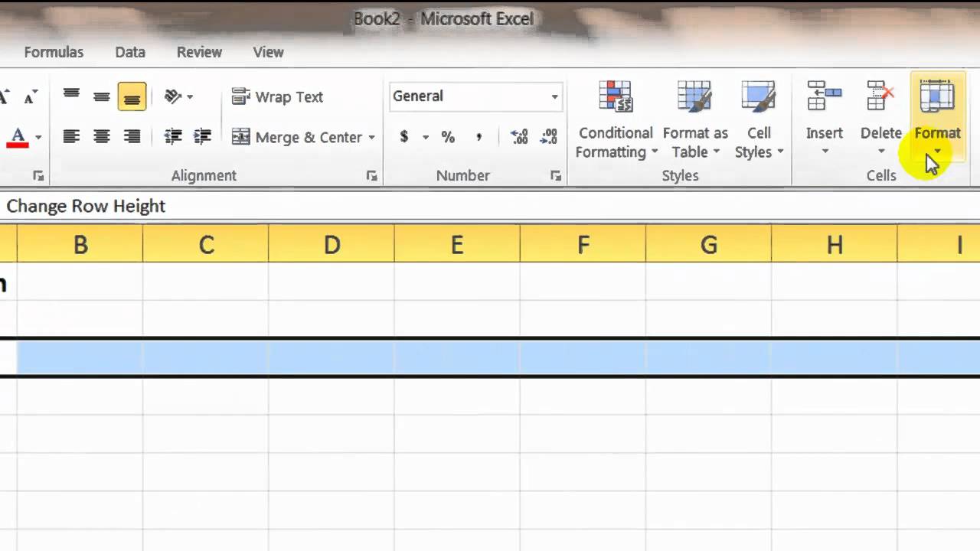Image resolution: width=980 pixels, height=551 pixels.
Task: Click the formula bar reading Change Row Height
Action: tap(490, 206)
